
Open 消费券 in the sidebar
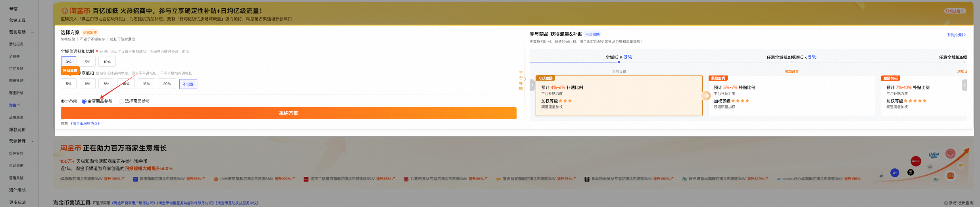coord(14,56)
